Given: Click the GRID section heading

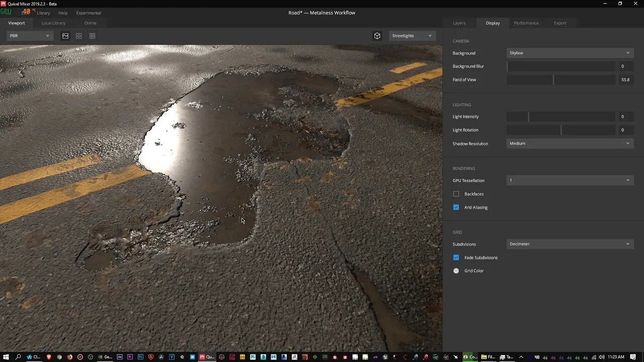Looking at the screenshot, I should coord(457,232).
